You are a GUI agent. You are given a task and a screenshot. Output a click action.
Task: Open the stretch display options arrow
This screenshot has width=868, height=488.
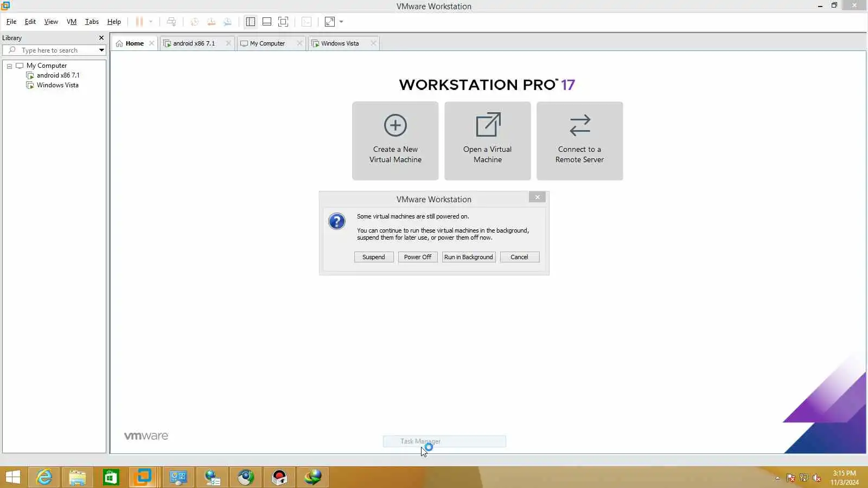(x=341, y=22)
